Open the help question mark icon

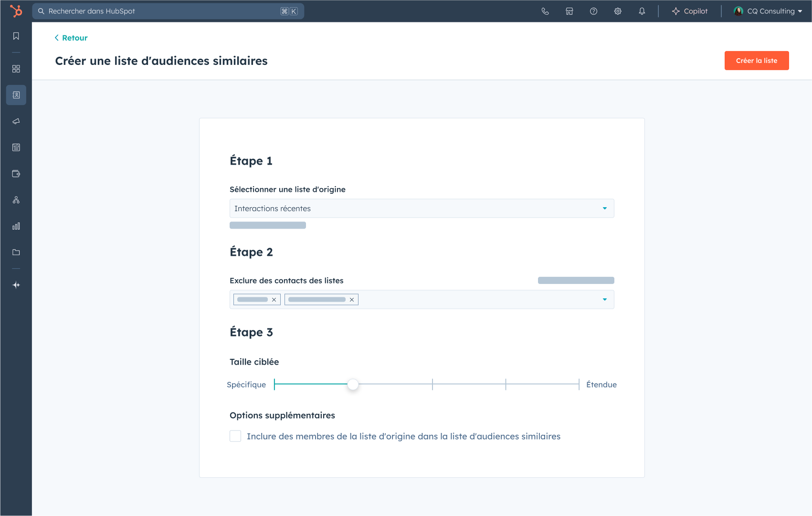tap(593, 11)
